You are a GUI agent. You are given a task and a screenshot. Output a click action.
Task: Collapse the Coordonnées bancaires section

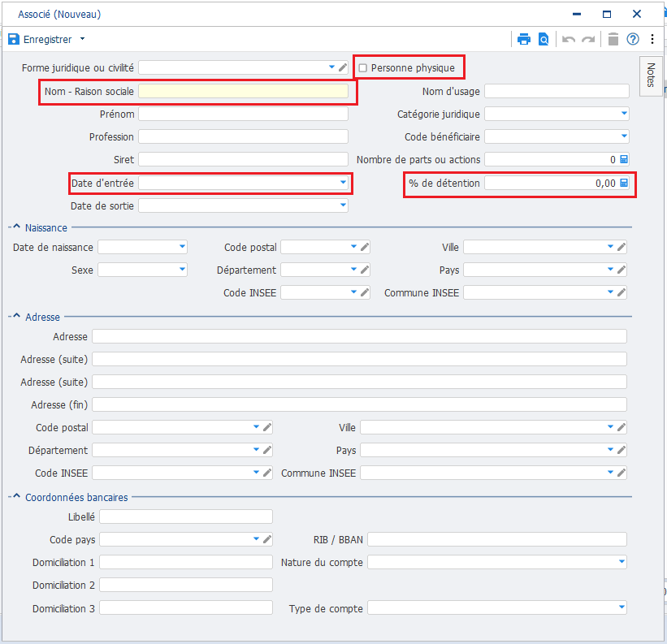[16, 496]
